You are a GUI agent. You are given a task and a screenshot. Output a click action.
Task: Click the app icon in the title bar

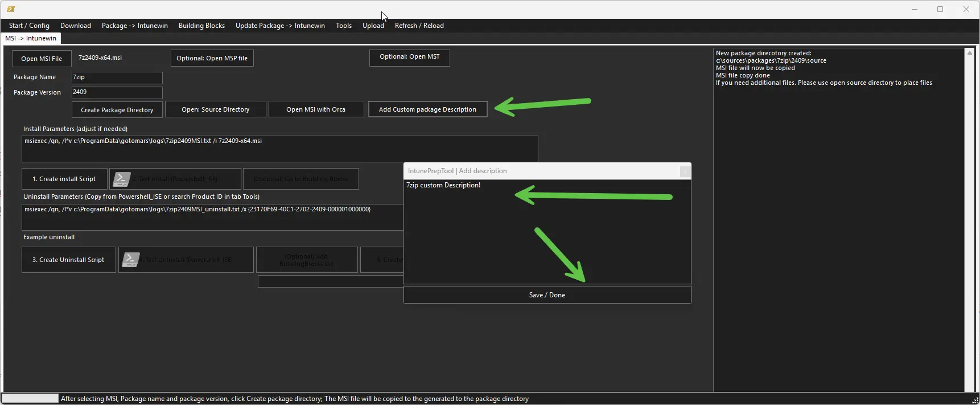(10, 9)
